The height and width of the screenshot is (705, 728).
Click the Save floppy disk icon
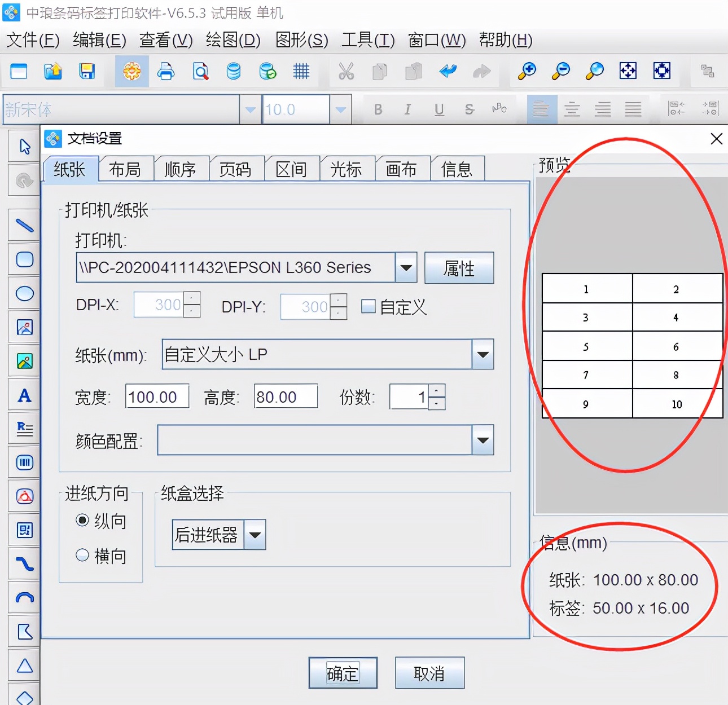[x=87, y=71]
